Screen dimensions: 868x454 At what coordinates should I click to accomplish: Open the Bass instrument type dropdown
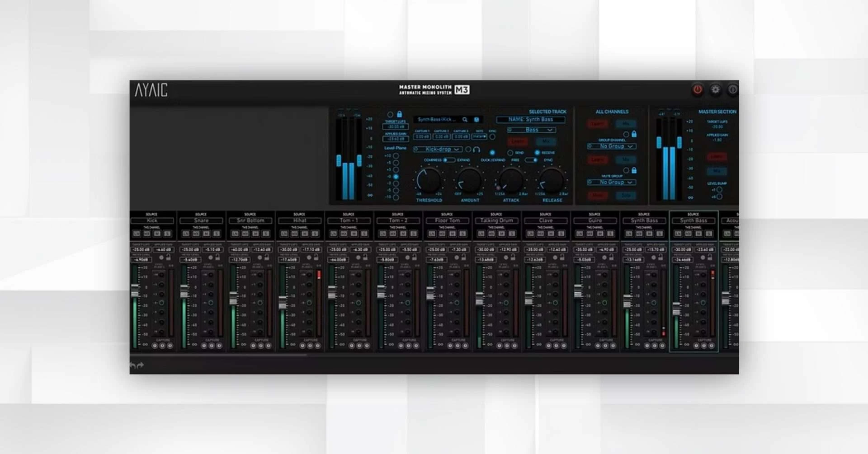point(531,130)
